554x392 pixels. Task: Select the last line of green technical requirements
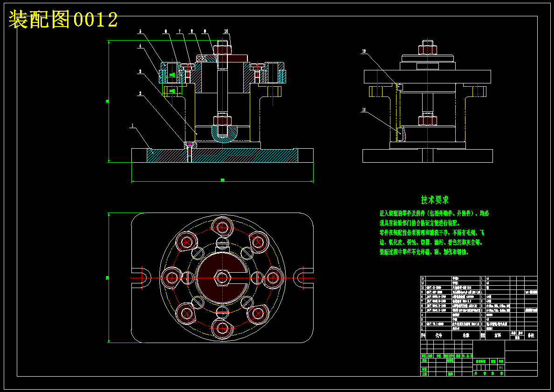(424, 252)
